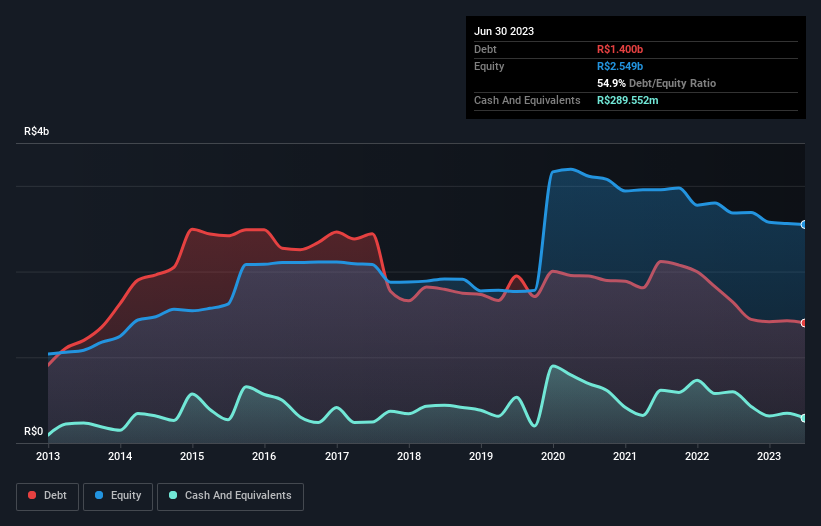The height and width of the screenshot is (526, 821).
Task: Click the blue Equity legend dot
Action: tap(99, 495)
